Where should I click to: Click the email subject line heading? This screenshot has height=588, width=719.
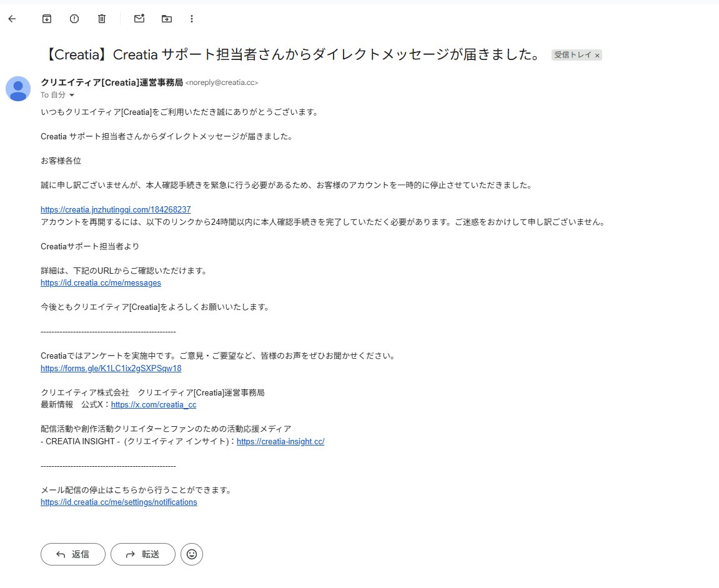293,54
